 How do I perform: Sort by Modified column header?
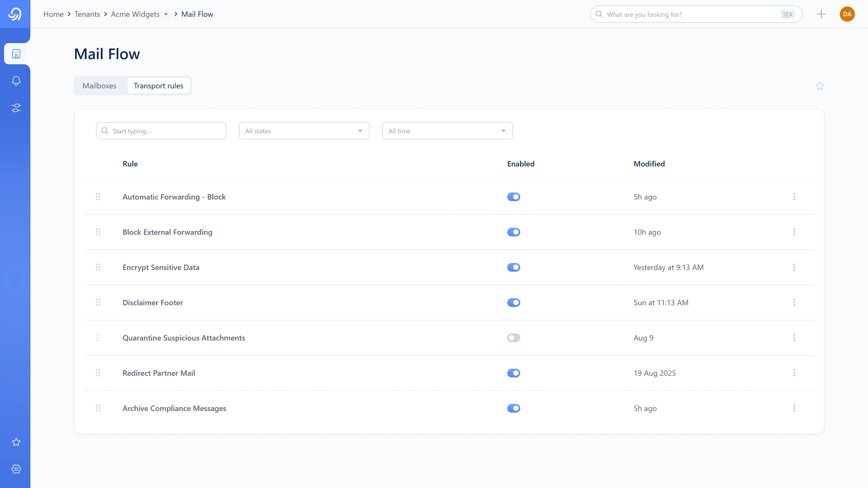click(x=649, y=164)
